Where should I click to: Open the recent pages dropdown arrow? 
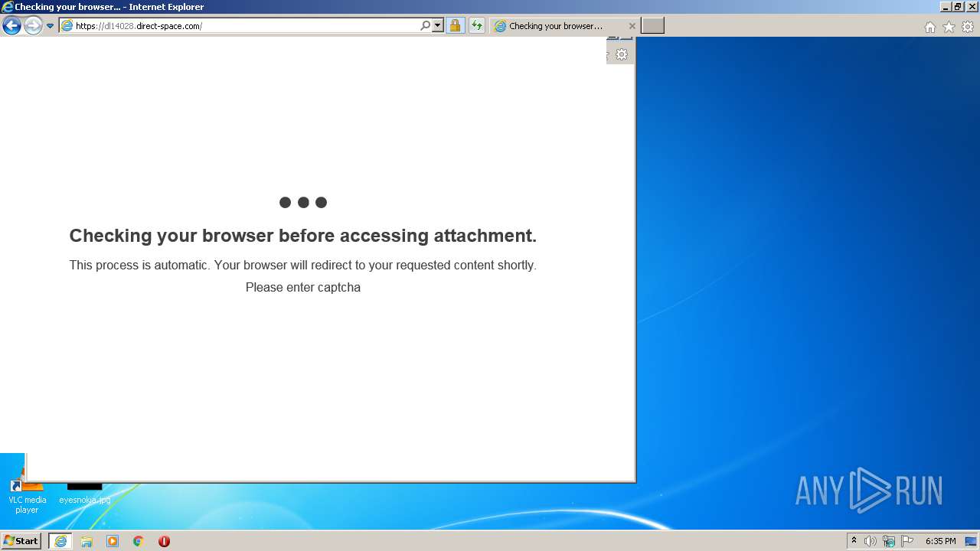click(x=51, y=26)
